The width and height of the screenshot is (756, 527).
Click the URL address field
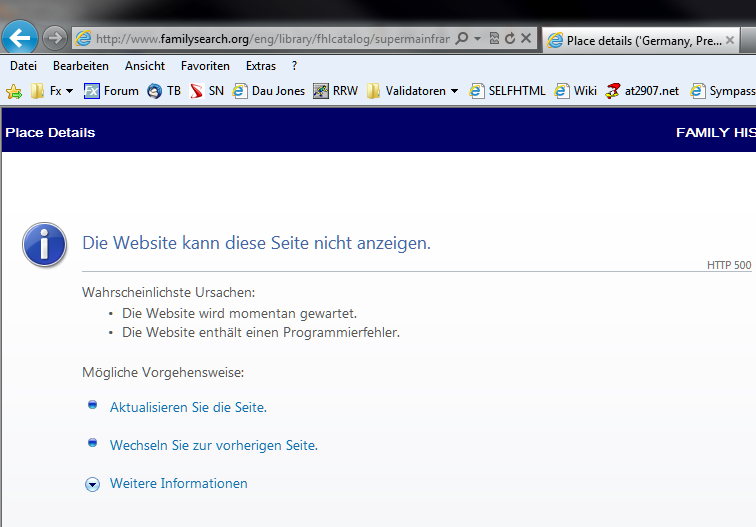pyautogui.click(x=270, y=39)
